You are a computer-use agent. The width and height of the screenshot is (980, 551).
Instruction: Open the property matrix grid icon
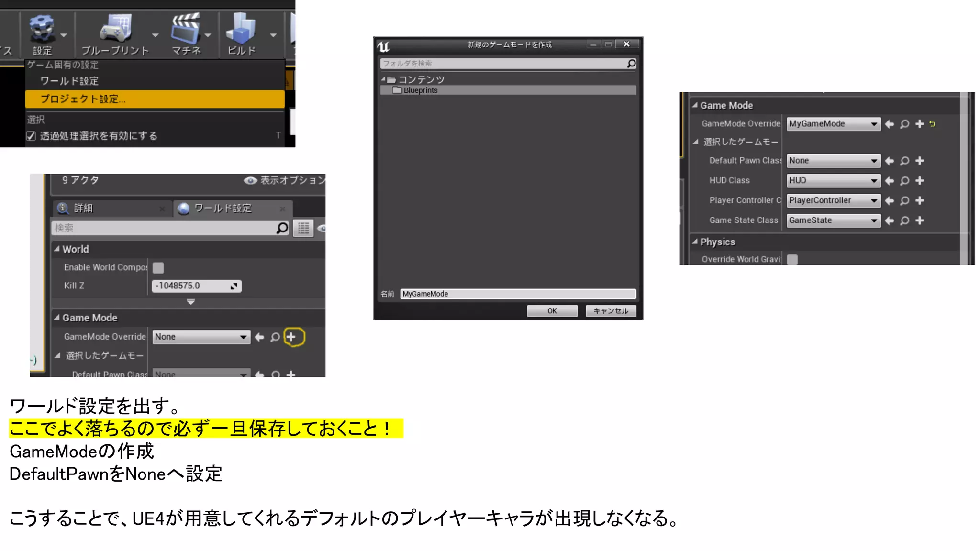click(303, 228)
